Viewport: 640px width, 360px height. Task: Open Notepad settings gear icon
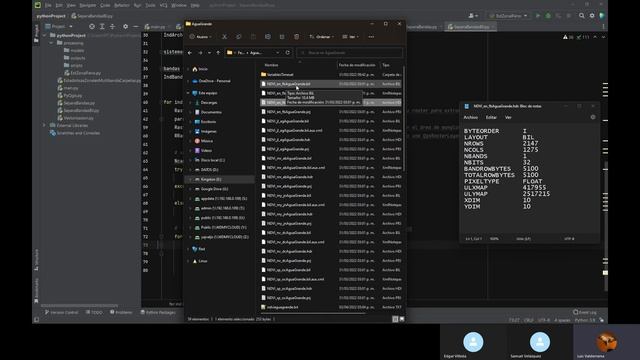tap(593, 117)
